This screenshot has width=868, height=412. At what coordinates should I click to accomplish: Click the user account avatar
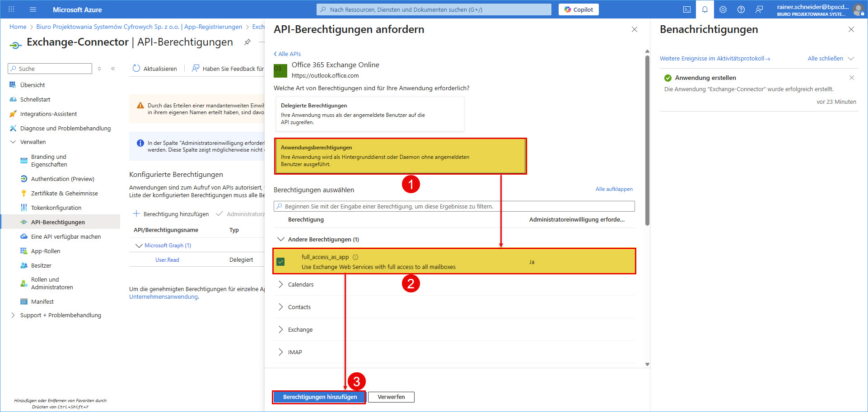point(858,9)
